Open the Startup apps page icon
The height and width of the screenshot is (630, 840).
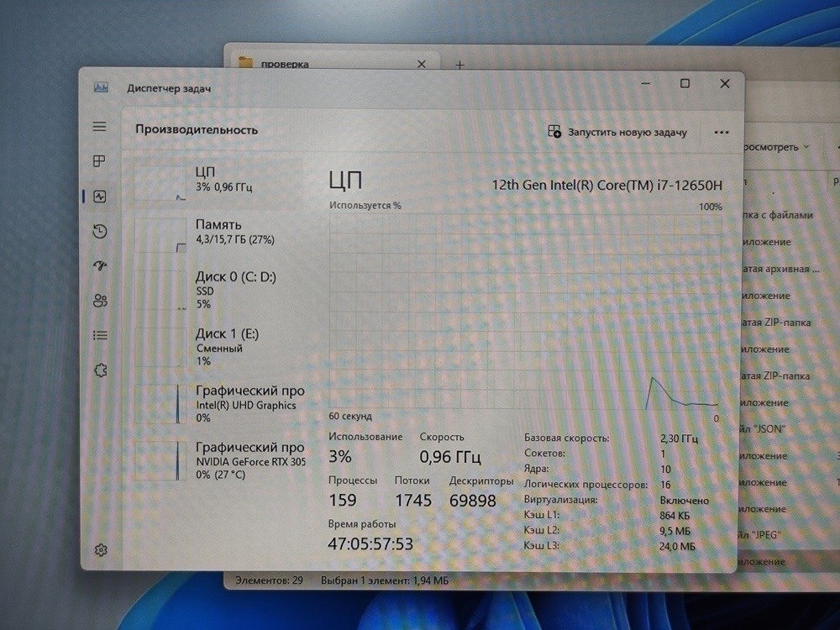click(x=100, y=265)
